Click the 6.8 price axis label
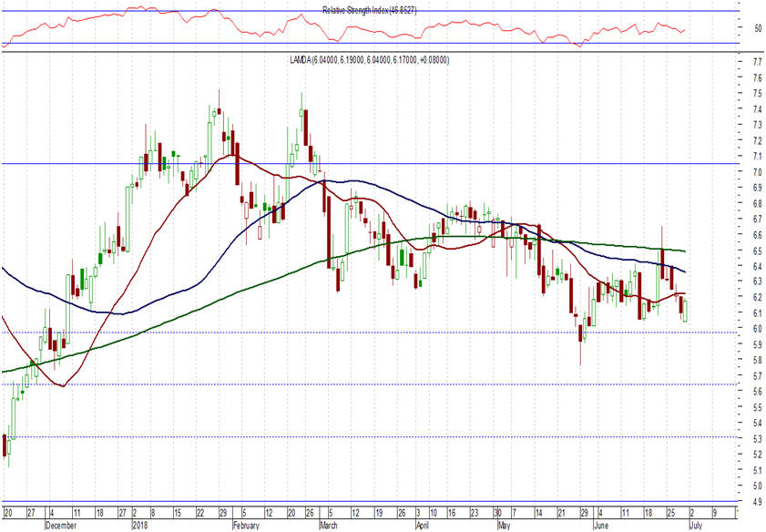766x532 pixels. 758,203
